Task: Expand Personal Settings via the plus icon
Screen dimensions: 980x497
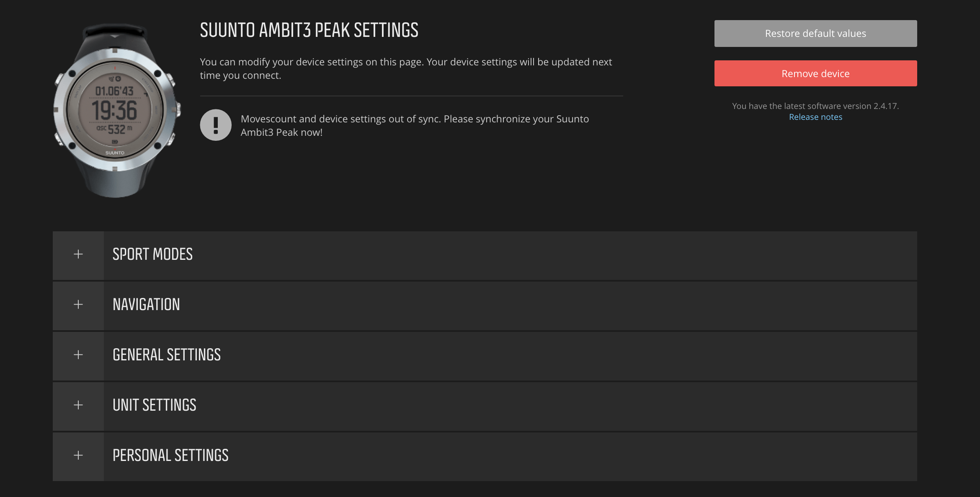Action: [78, 456]
